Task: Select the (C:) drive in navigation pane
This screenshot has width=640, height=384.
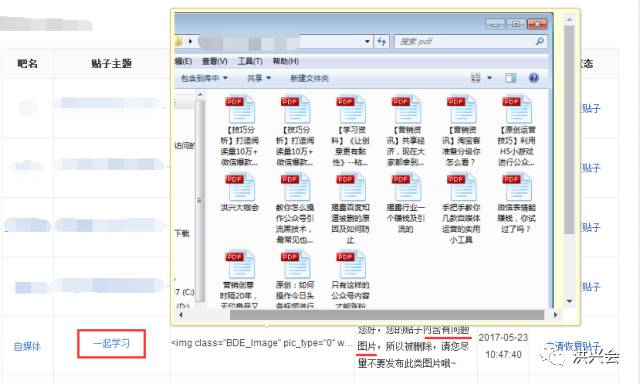Action: point(184,292)
